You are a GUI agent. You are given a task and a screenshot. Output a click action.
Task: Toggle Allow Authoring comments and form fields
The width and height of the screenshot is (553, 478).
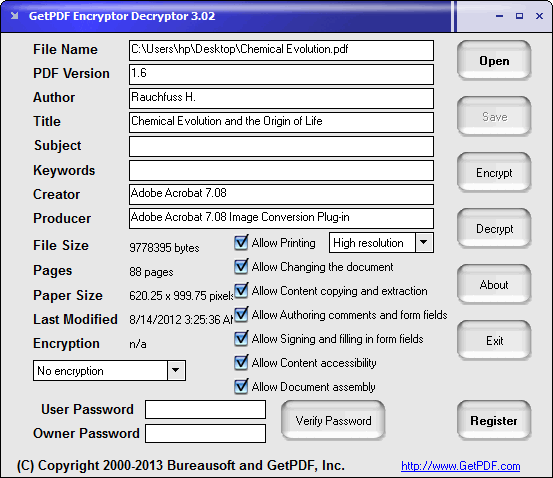point(241,315)
